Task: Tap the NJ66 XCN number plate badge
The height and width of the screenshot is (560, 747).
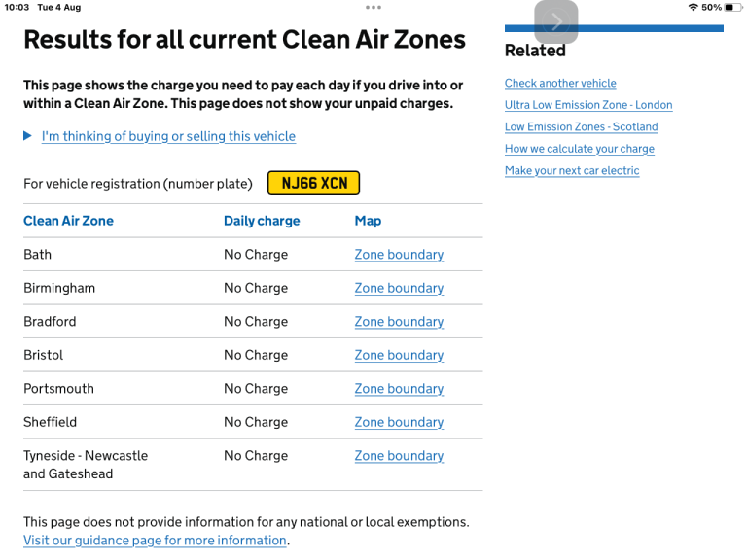Action: [313, 184]
